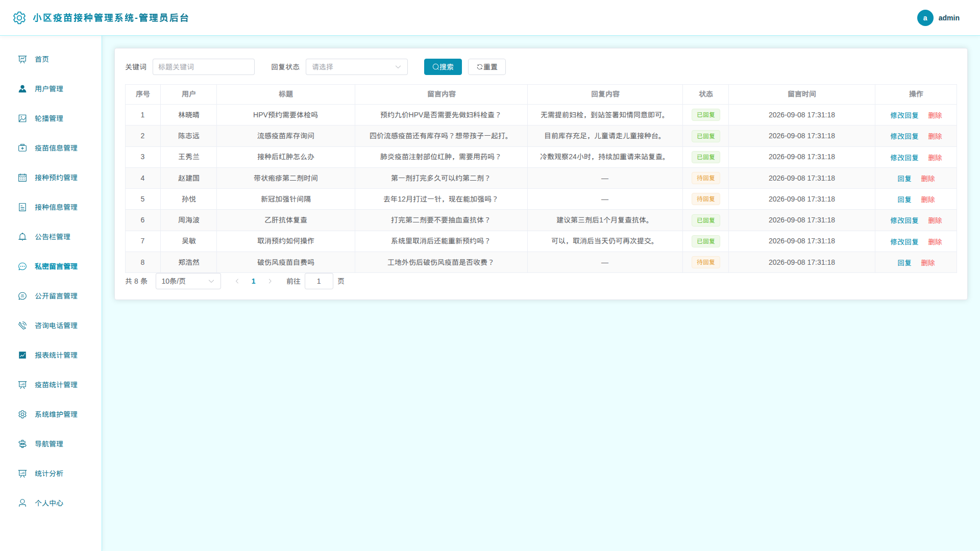Click the admin username text
The image size is (980, 551).
click(949, 18)
